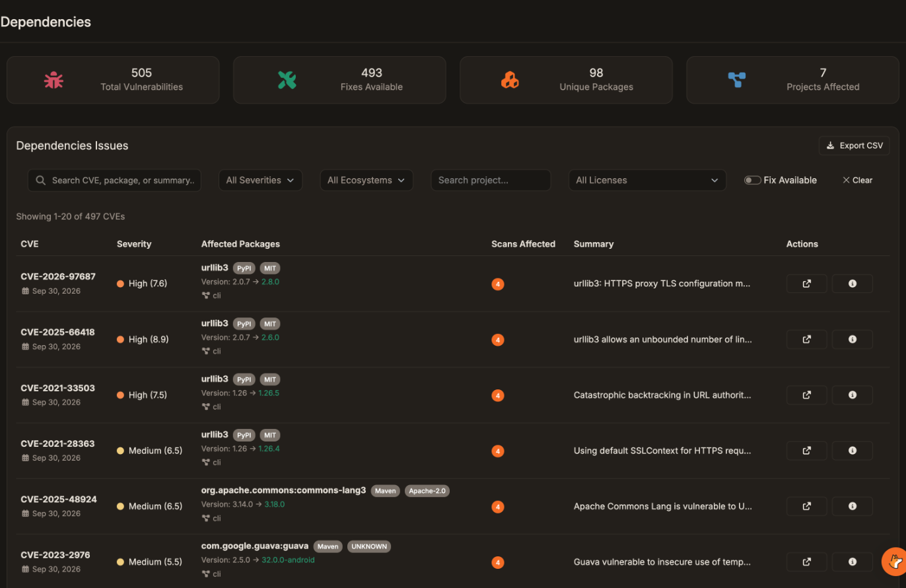Open external link for CVE-2023-2976

click(806, 562)
